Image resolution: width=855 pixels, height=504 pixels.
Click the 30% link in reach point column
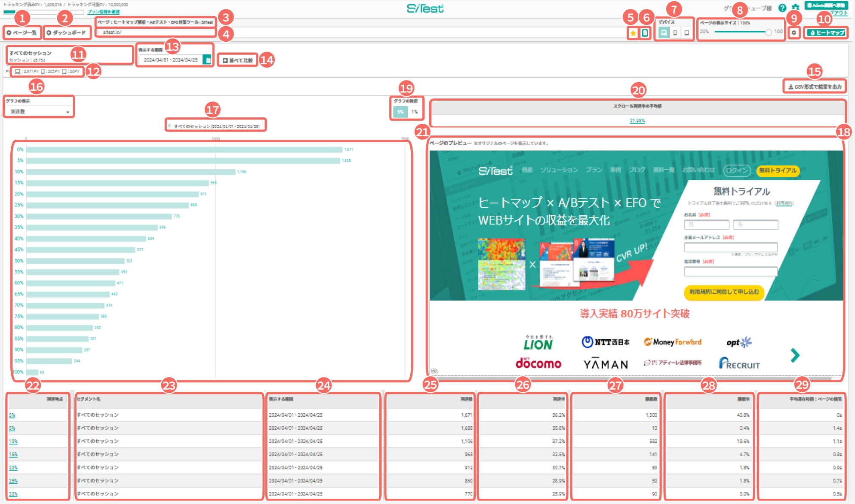(13, 494)
